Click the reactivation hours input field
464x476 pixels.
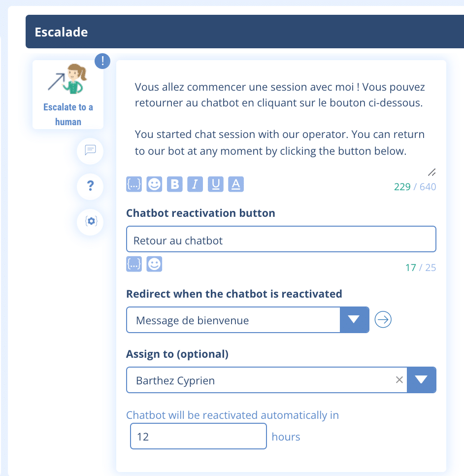(x=198, y=437)
